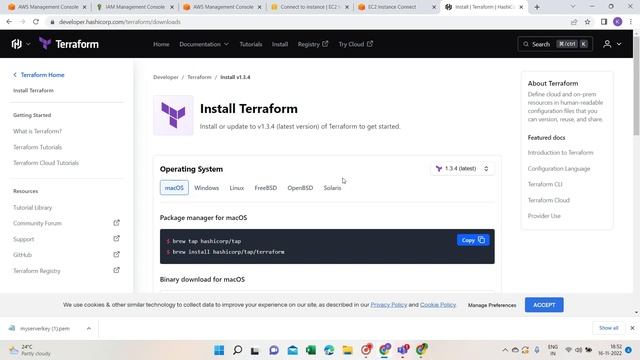The width and height of the screenshot is (640, 360).
Task: Open Community Forum external link icon
Action: pyautogui.click(x=116, y=223)
